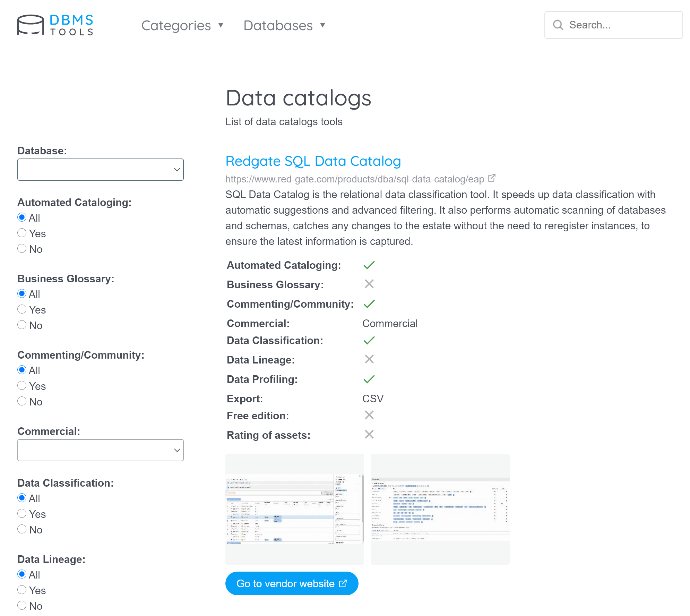The width and height of the screenshot is (690, 616).
Task: Open the Categories navigation menu
Action: tap(176, 25)
